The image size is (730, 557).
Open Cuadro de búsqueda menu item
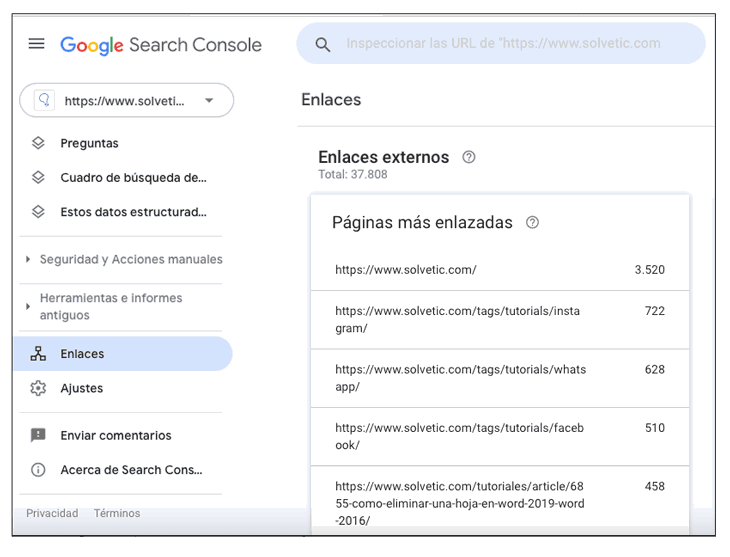tap(133, 178)
